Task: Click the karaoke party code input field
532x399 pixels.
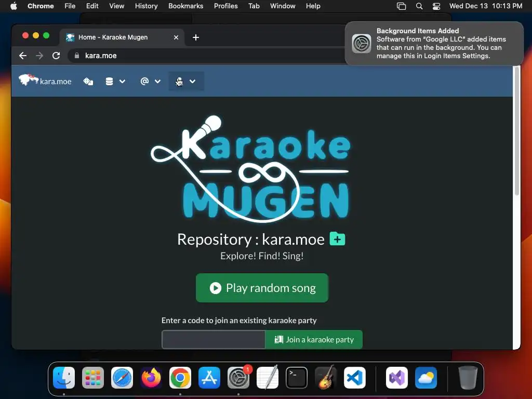Action: [x=214, y=339]
